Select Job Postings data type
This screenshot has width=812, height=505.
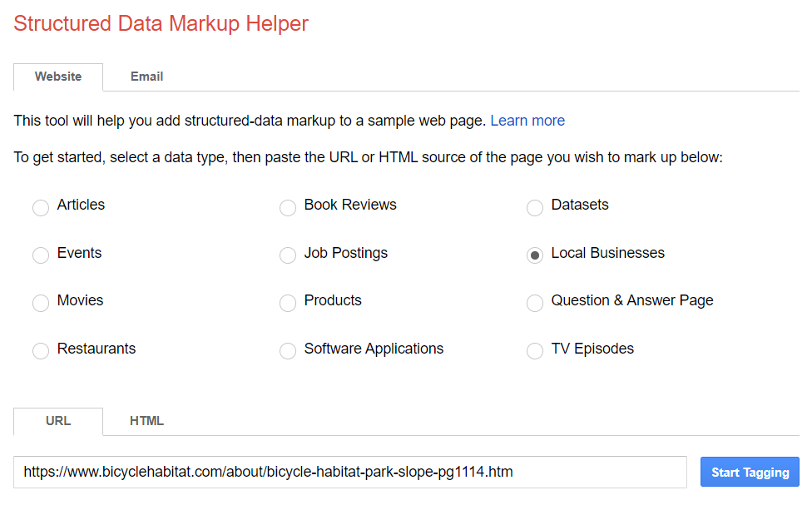[287, 255]
